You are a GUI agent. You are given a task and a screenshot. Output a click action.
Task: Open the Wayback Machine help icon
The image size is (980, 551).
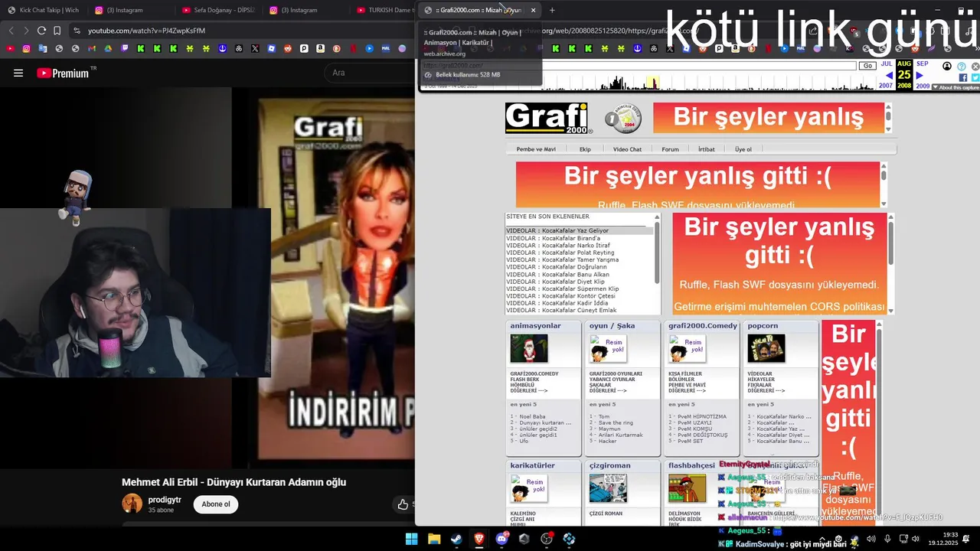pyautogui.click(x=962, y=67)
